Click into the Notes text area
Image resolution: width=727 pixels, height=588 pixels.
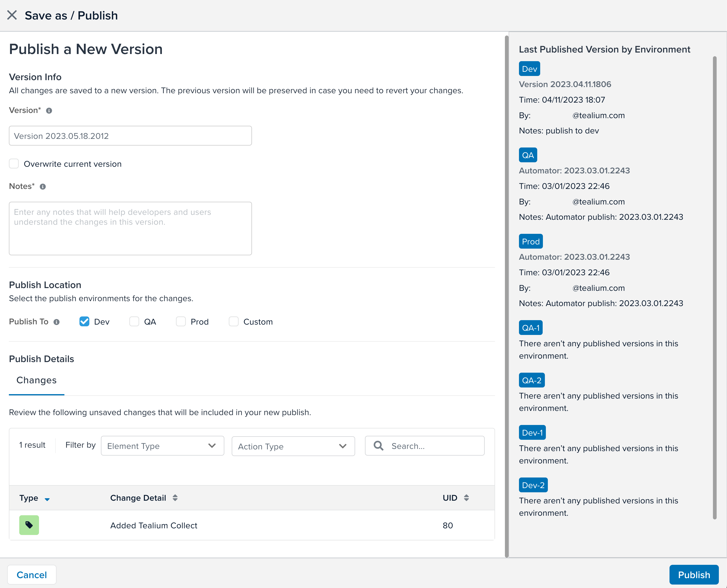click(x=130, y=229)
